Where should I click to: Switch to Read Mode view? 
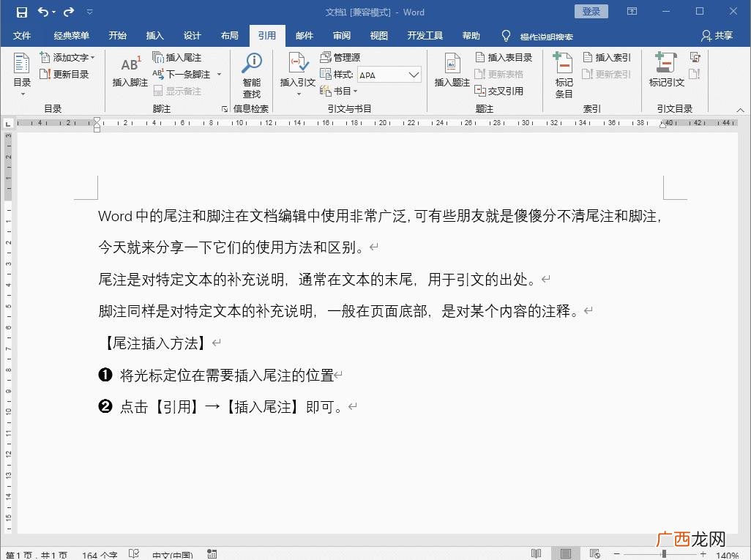tap(536, 554)
